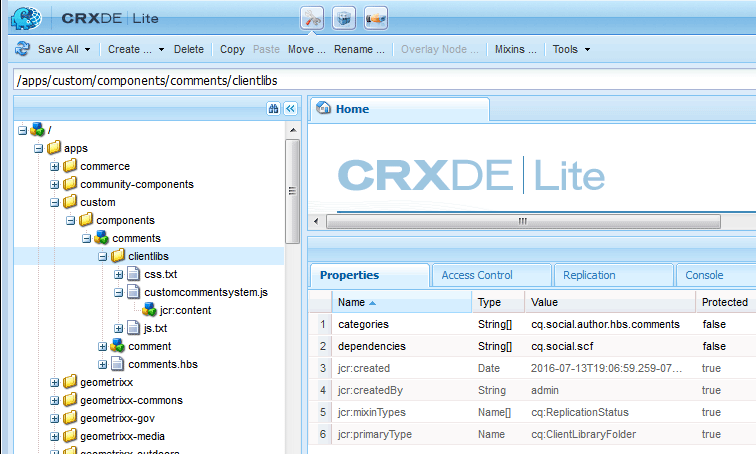Collapse the tree panel with the double-arrow icon
The height and width of the screenshot is (454, 756).
(x=290, y=109)
